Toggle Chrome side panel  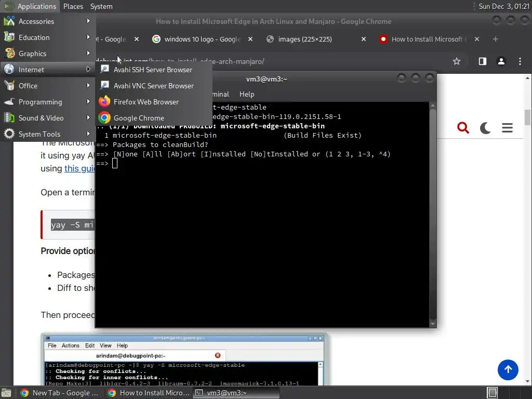point(483,61)
